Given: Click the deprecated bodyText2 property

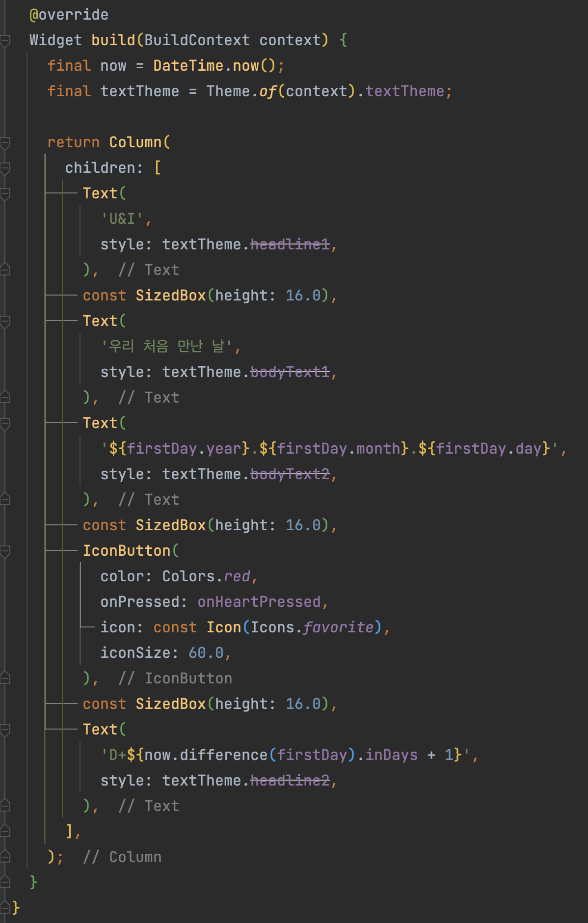Looking at the screenshot, I should tap(290, 474).
